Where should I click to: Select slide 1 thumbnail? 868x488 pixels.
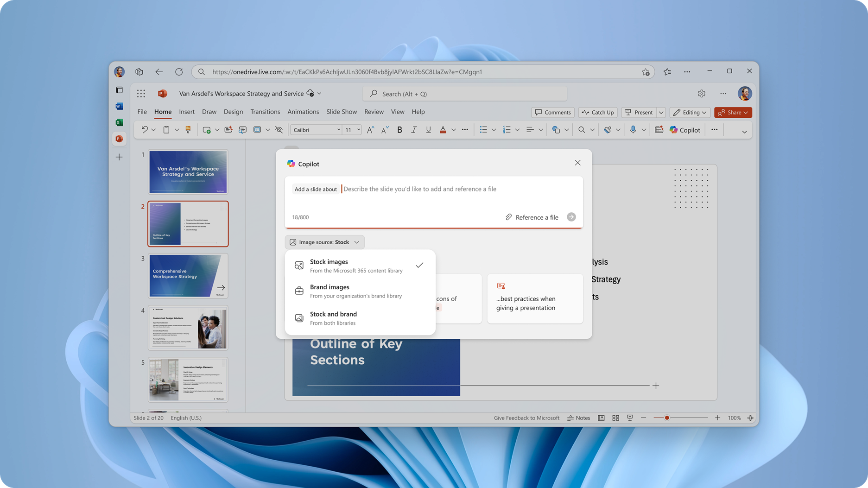click(x=188, y=172)
